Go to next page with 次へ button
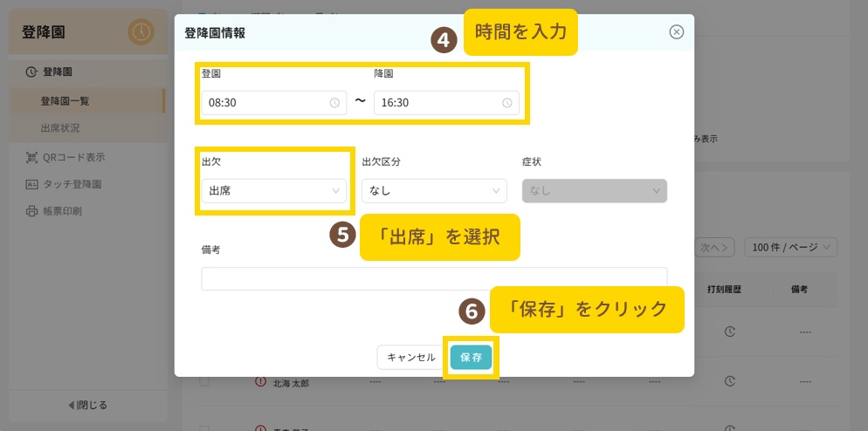 [714, 248]
